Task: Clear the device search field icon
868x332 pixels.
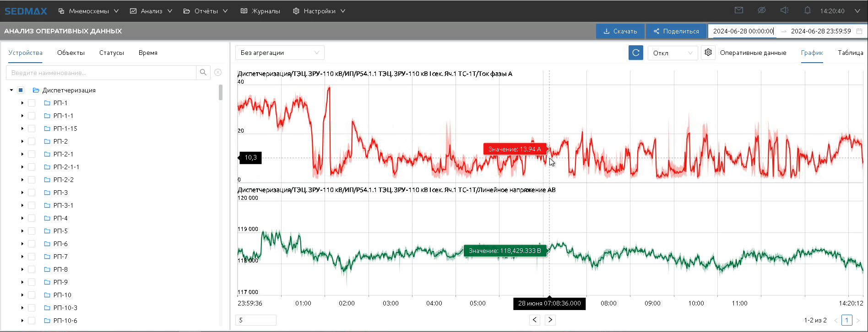Action: 218,72
